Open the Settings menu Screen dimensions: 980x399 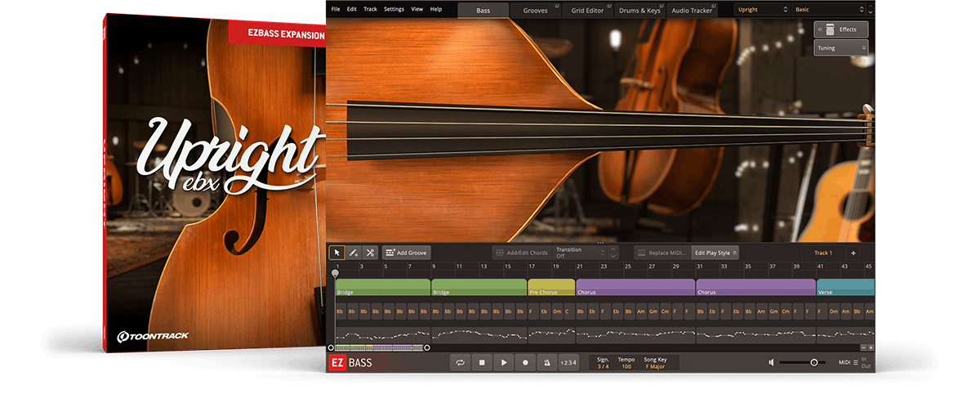394,9
